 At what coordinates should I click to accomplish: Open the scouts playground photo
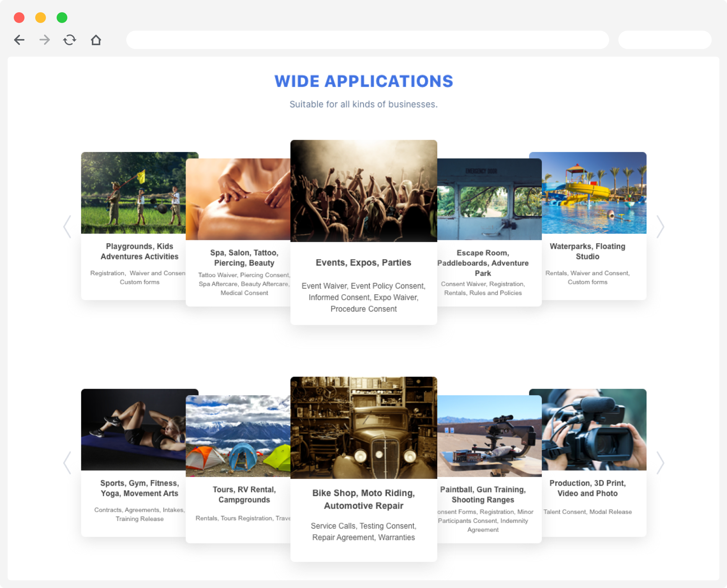click(134, 193)
